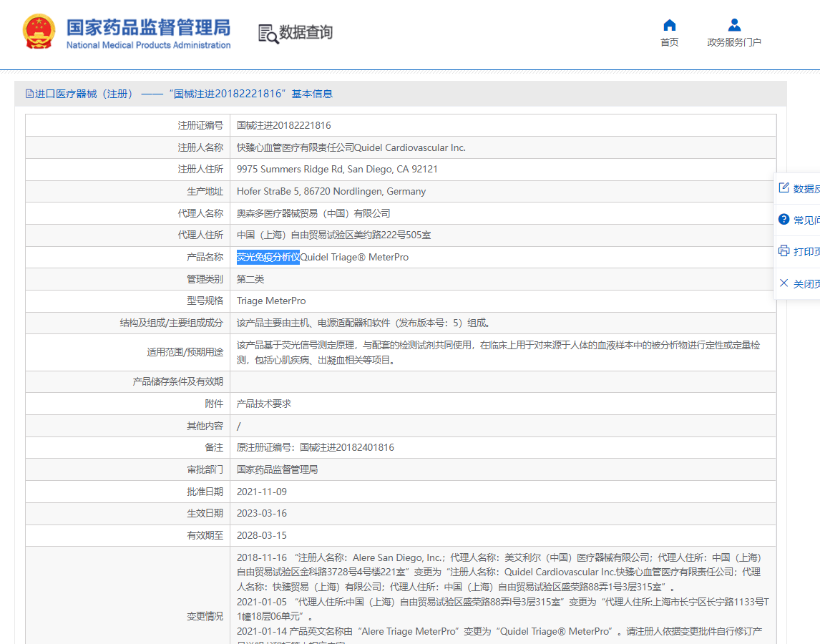This screenshot has height=644, width=820.
Task: Click National Medical Products Administration text
Action: coord(149,46)
